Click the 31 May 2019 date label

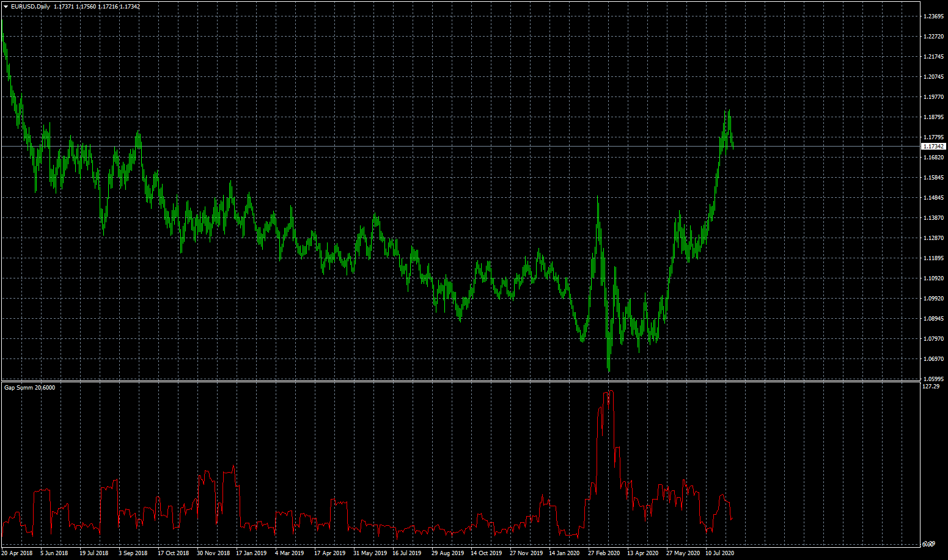tap(370, 553)
